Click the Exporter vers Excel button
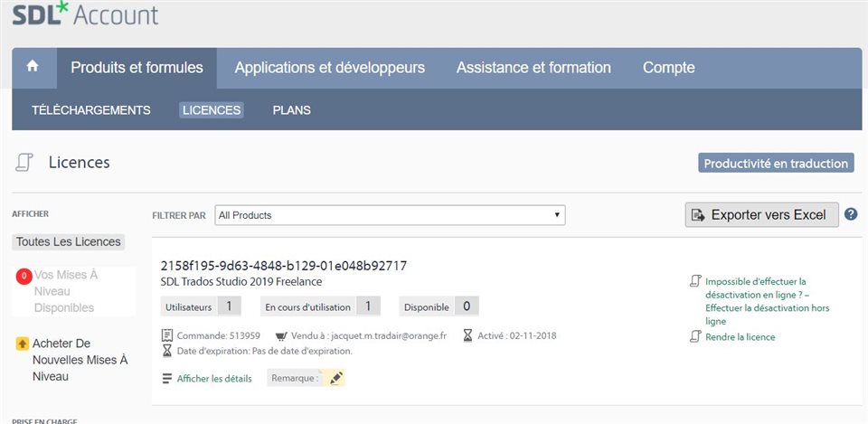This screenshot has width=868, height=424. (761, 215)
